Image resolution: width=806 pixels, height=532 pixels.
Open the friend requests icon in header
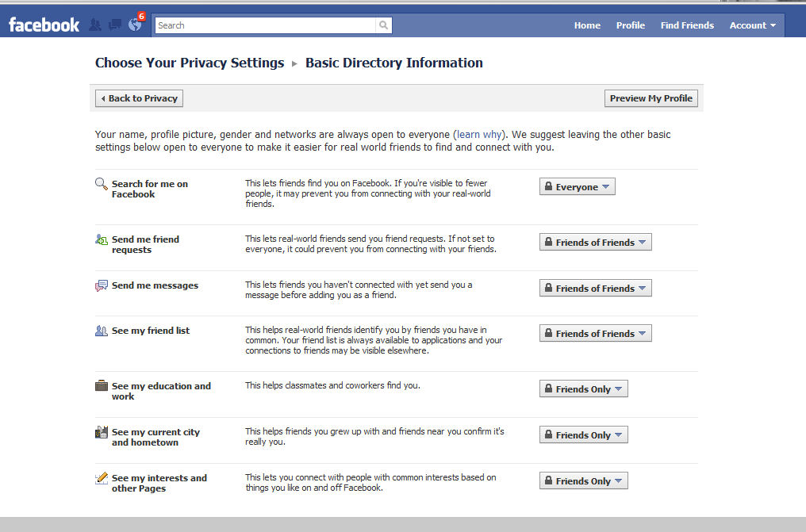(95, 25)
